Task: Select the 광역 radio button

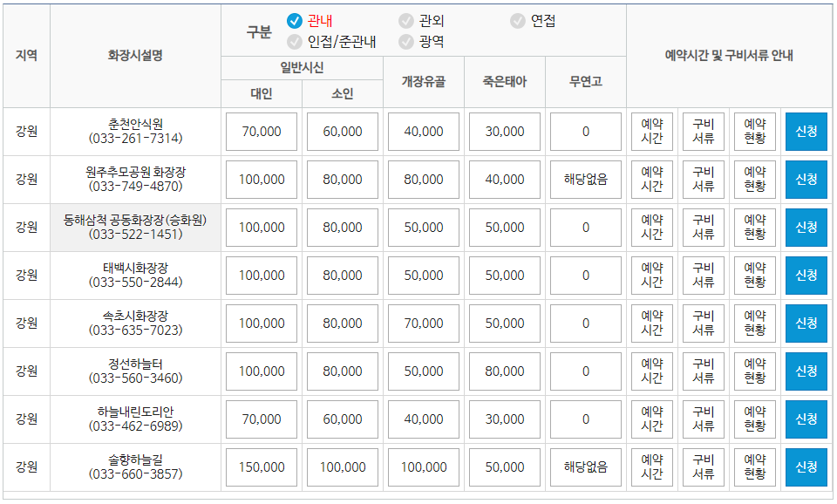Action: (405, 42)
